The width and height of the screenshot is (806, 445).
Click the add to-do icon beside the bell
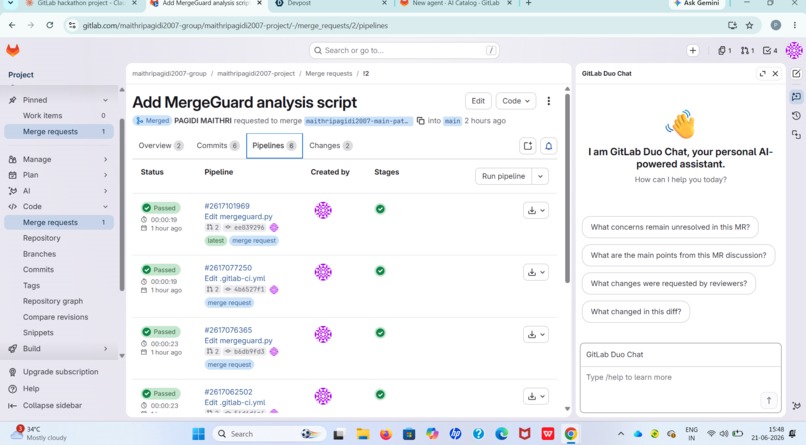coord(528,146)
